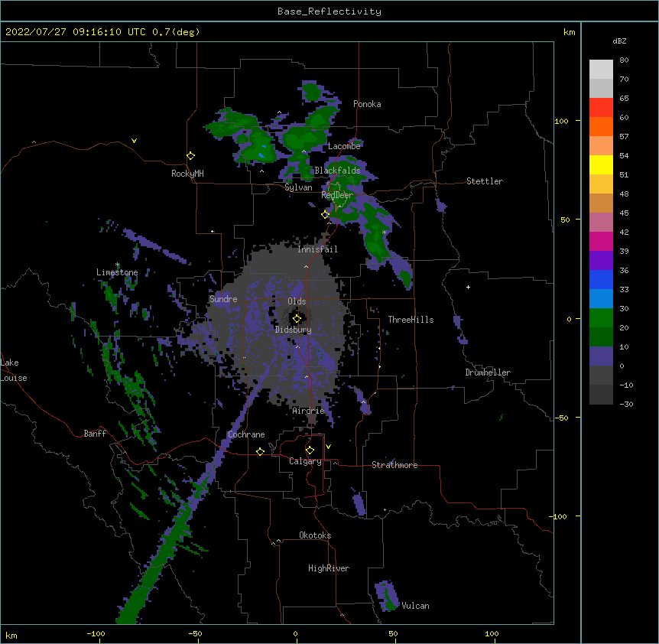Screen dimensions: 659x644
Task: Click the HighRiver town label
Action: click(x=329, y=568)
